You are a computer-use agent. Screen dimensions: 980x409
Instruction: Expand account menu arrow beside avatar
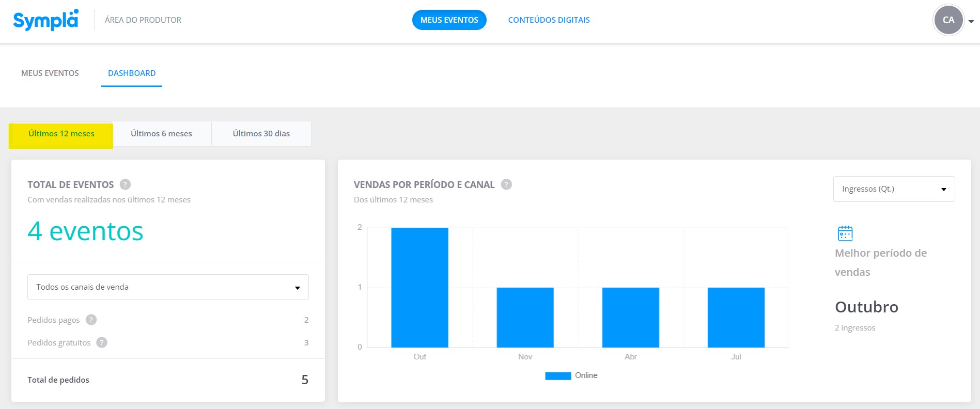pos(971,22)
